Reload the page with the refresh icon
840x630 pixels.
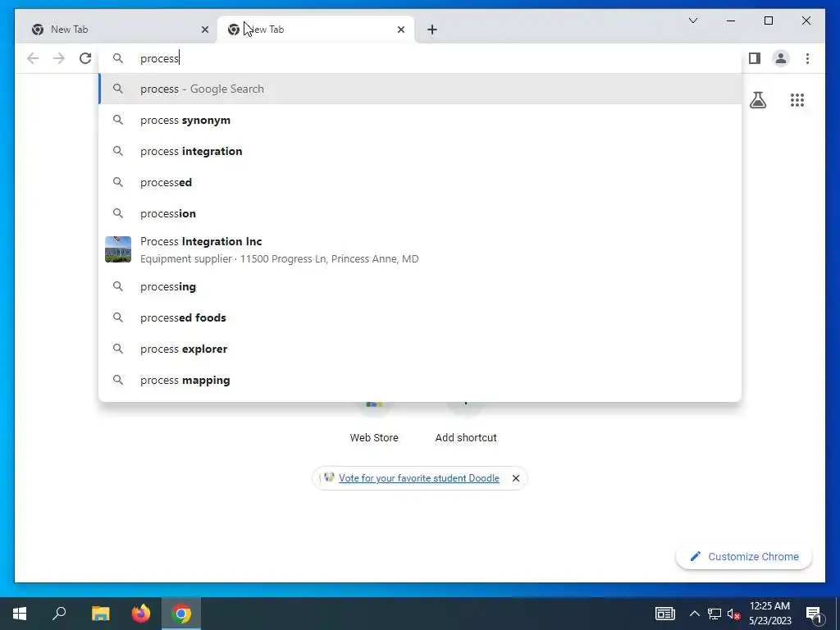click(x=85, y=58)
